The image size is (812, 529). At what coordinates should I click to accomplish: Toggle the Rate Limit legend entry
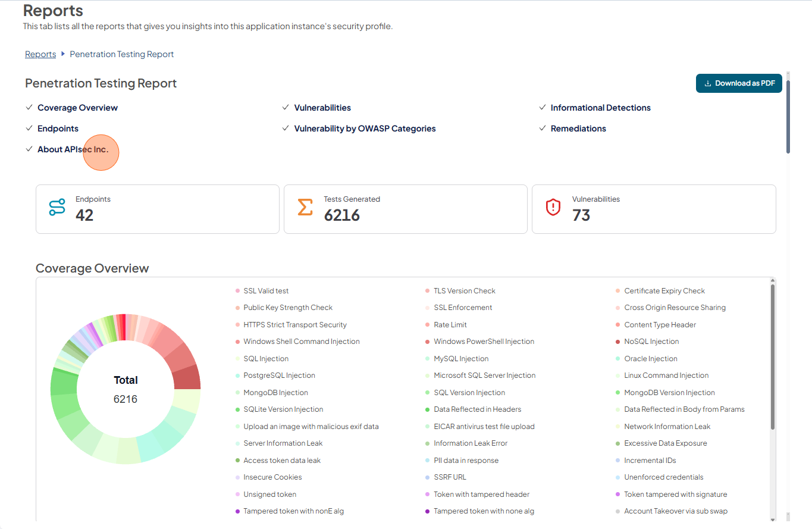pos(446,325)
